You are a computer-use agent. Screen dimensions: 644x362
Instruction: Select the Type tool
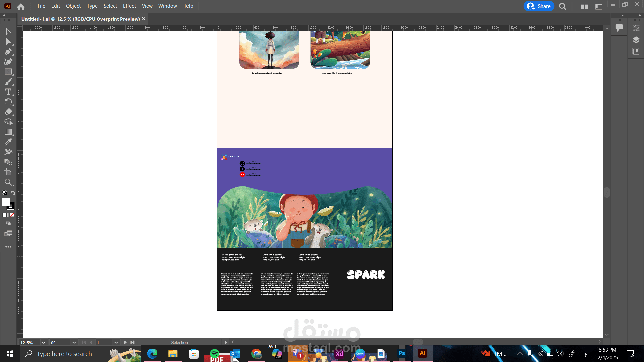pos(8,92)
